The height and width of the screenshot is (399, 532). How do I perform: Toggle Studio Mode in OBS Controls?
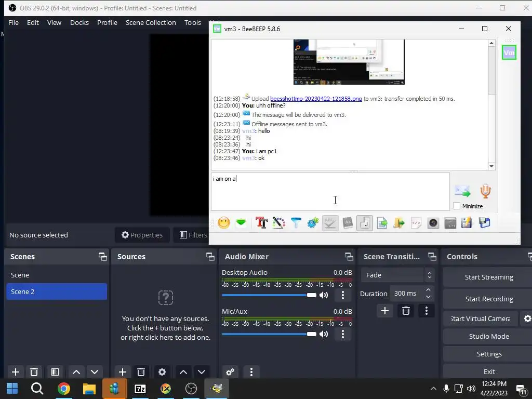[x=488, y=336]
